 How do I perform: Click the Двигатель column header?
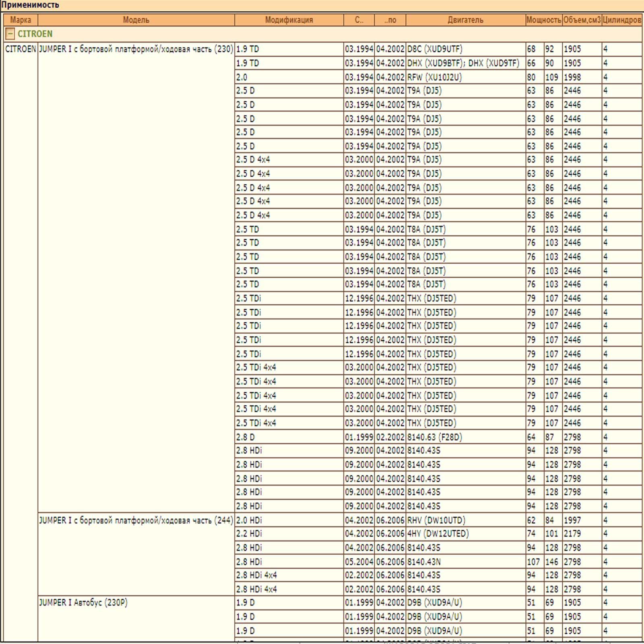tap(465, 20)
